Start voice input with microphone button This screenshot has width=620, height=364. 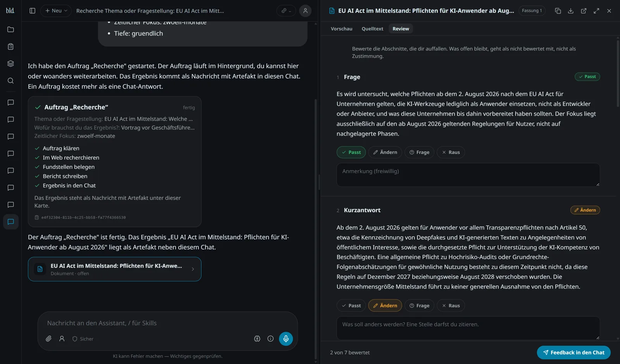[x=286, y=339]
